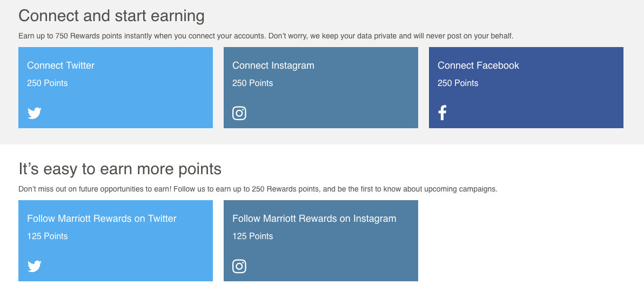Click the "Earn up to 750 Rewards points" description
Screen dimensions: 644x297
[x=265, y=36]
